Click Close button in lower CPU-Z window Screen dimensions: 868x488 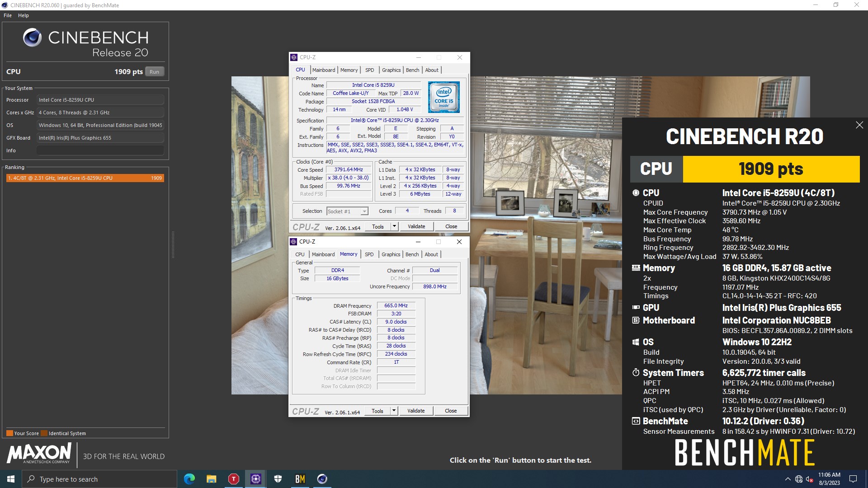pos(451,411)
